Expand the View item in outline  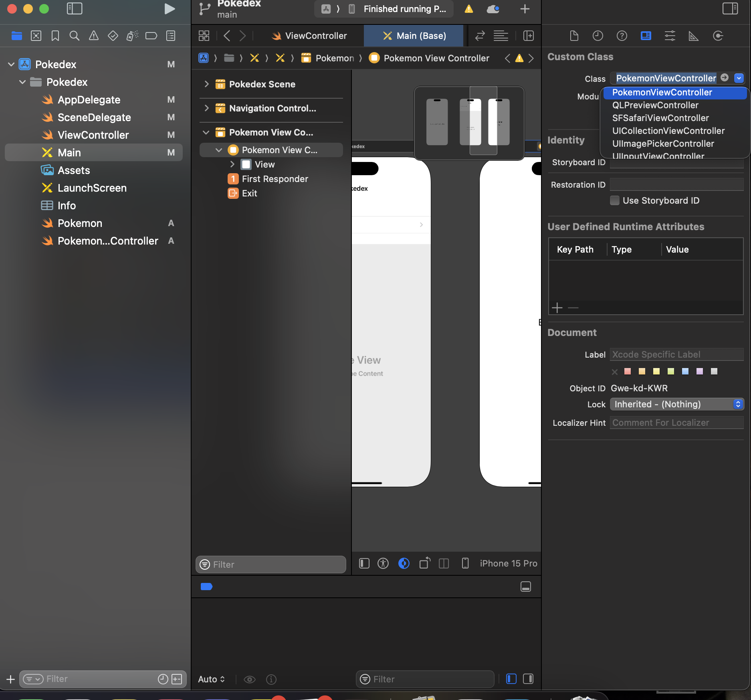(x=232, y=164)
